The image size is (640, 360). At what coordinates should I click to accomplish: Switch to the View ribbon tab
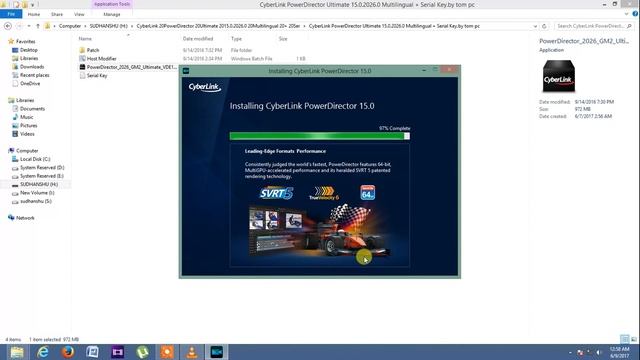(79, 14)
